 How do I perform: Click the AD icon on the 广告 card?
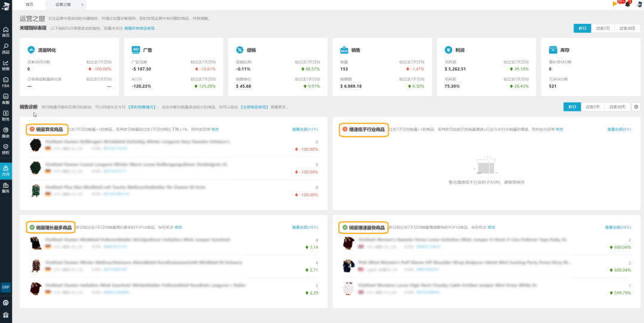(x=136, y=49)
